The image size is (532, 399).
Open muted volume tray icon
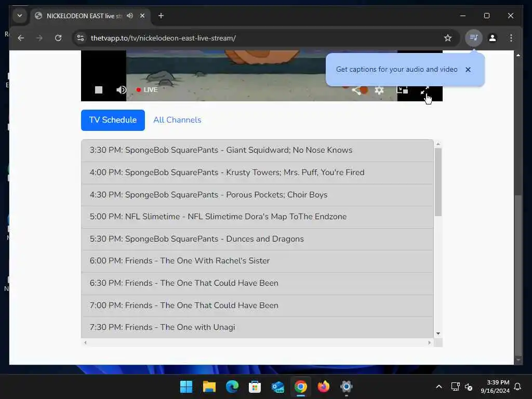click(x=469, y=387)
